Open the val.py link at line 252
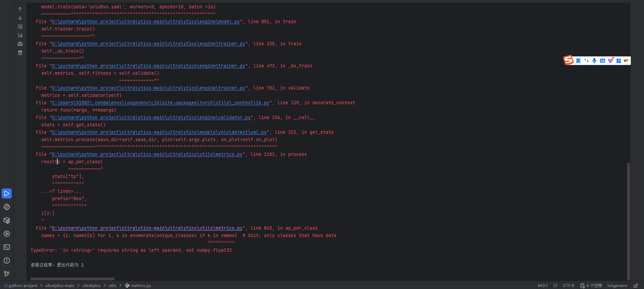Image resolution: width=644 pixels, height=289 pixels. pyautogui.click(x=159, y=132)
